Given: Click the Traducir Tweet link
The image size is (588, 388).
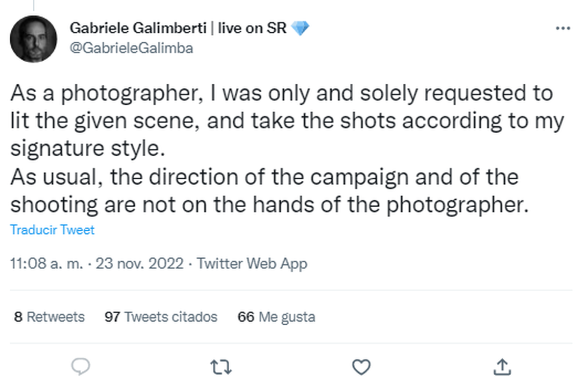Looking at the screenshot, I should 52,230.
